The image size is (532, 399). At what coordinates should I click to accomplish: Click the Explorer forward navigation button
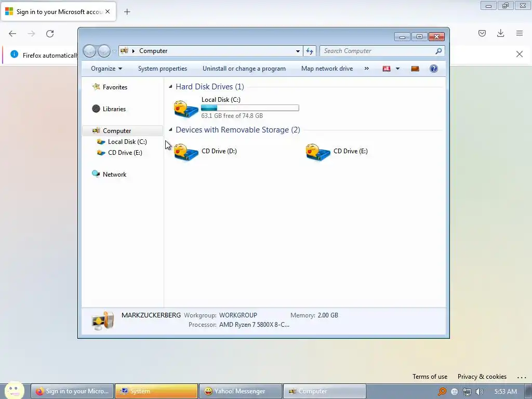[104, 51]
